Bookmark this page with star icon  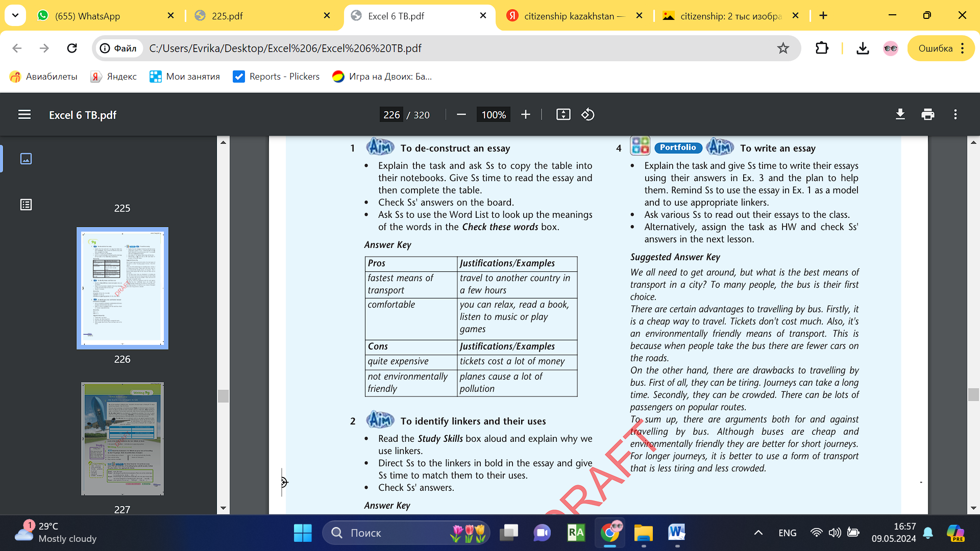pyautogui.click(x=783, y=48)
